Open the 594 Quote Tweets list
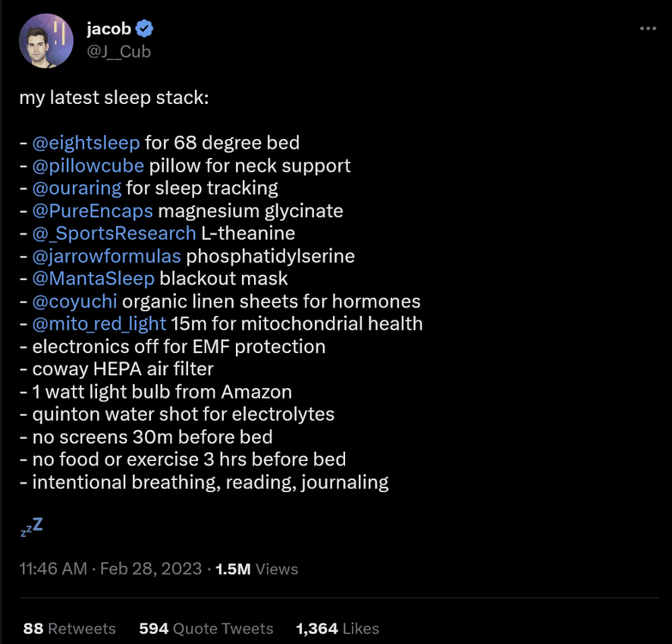Viewport: 672px width, 644px height. (206, 629)
